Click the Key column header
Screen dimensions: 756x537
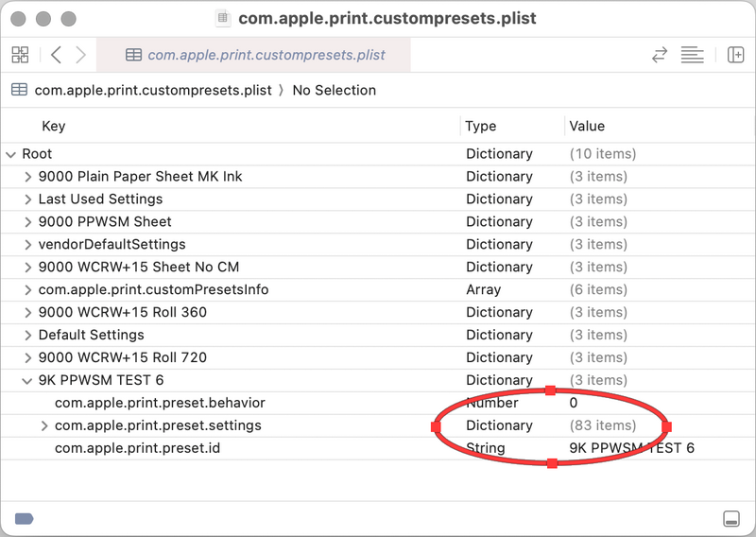[x=54, y=126]
